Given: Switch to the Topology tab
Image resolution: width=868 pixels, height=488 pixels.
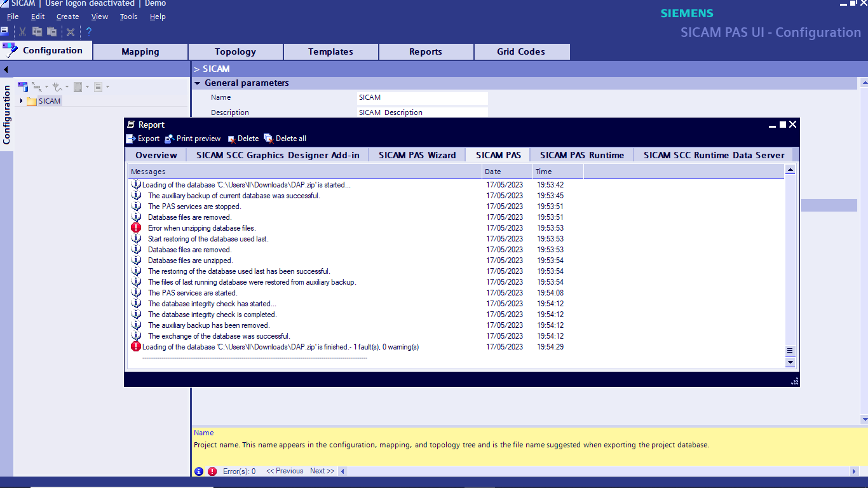Looking at the screenshot, I should pos(235,52).
